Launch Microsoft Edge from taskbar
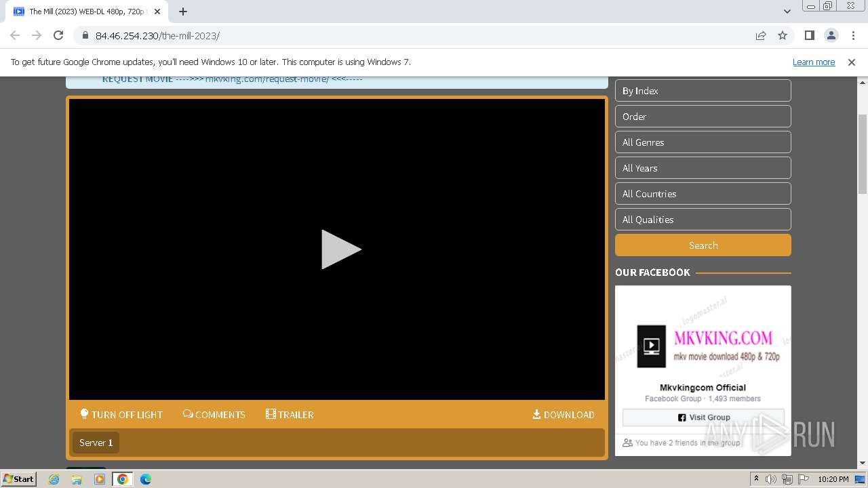The height and width of the screenshot is (488, 868). (x=146, y=479)
